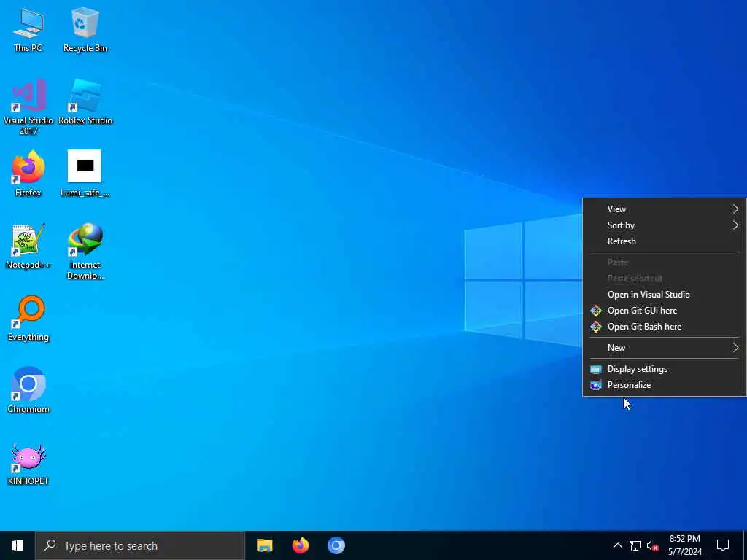Choose Open in Visual Studio
This screenshot has width=747, height=560.
(664, 295)
